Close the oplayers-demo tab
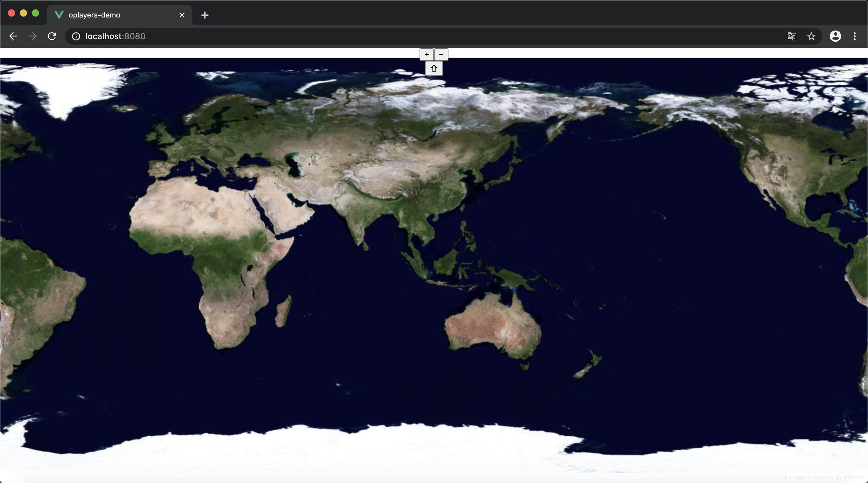 click(182, 15)
